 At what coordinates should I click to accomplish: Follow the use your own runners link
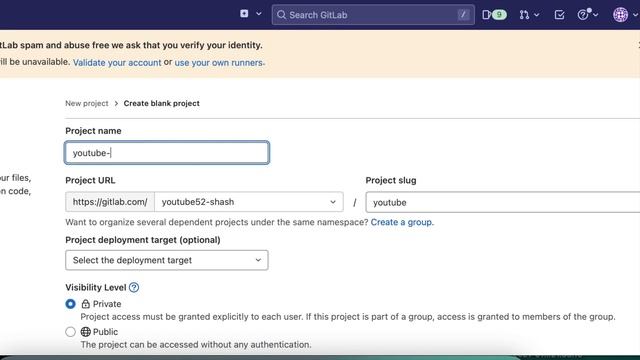click(219, 62)
